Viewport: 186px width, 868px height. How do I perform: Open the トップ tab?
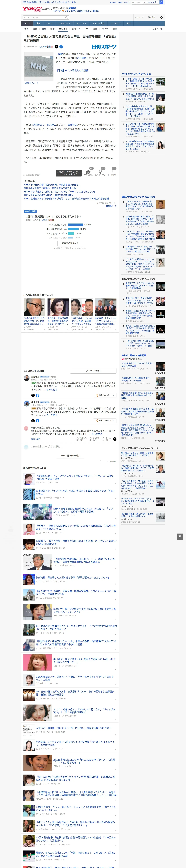click(x=27, y=24)
